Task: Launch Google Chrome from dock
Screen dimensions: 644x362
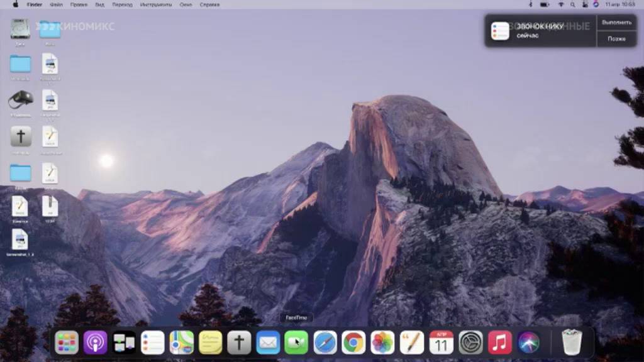Action: (x=353, y=343)
